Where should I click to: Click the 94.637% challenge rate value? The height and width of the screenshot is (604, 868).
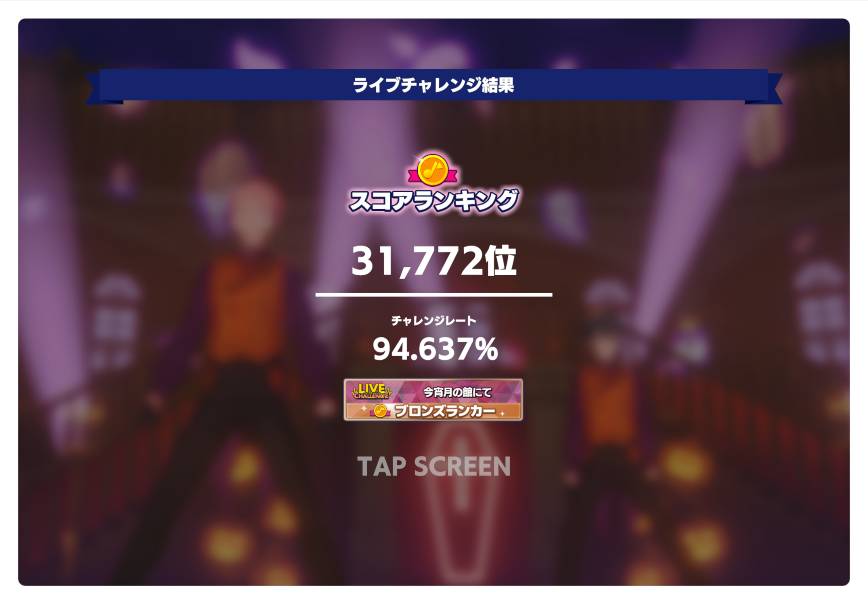coord(435,349)
